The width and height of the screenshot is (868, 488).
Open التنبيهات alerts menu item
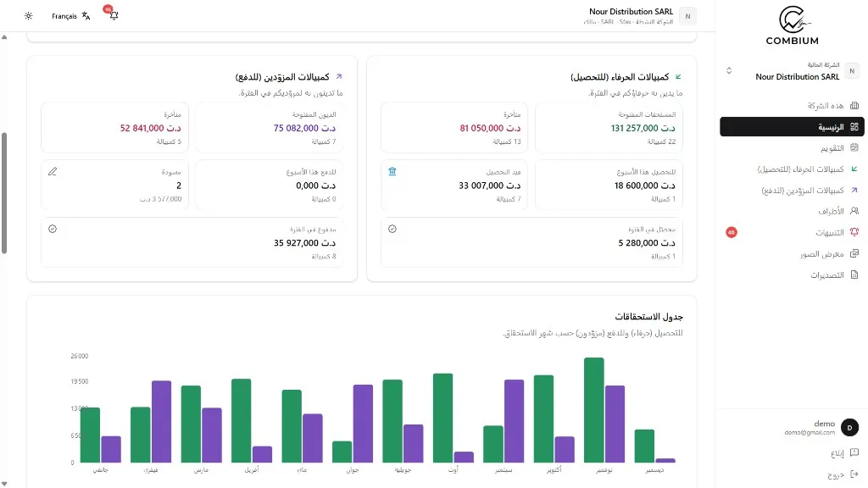tap(792, 232)
